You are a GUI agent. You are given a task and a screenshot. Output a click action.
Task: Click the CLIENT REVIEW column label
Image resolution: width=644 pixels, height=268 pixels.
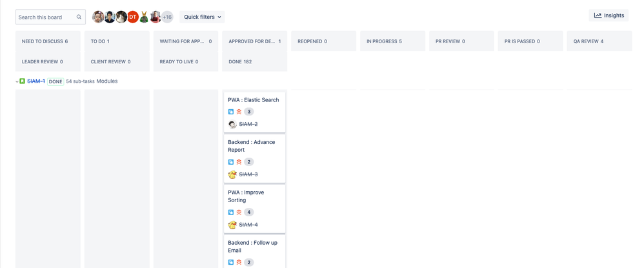[x=110, y=61]
